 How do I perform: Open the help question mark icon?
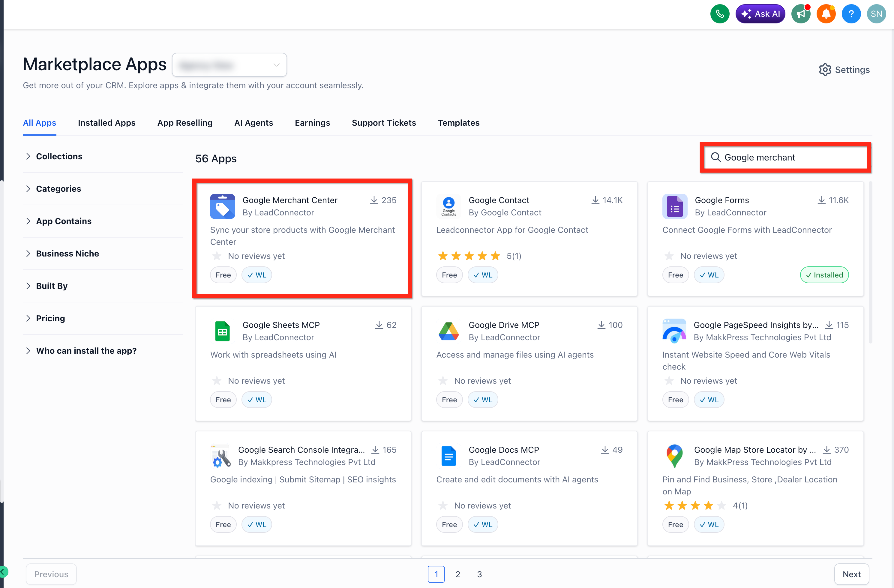coord(851,14)
